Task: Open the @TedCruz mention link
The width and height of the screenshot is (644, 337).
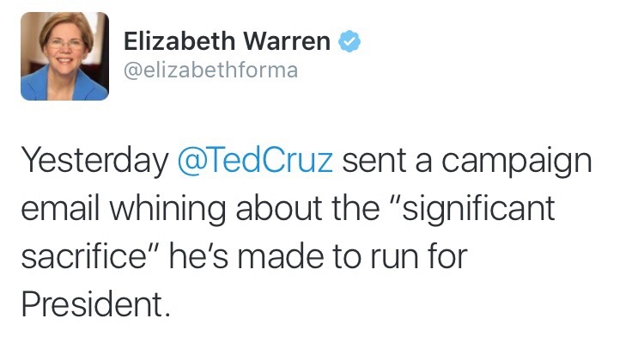Action: click(x=255, y=160)
